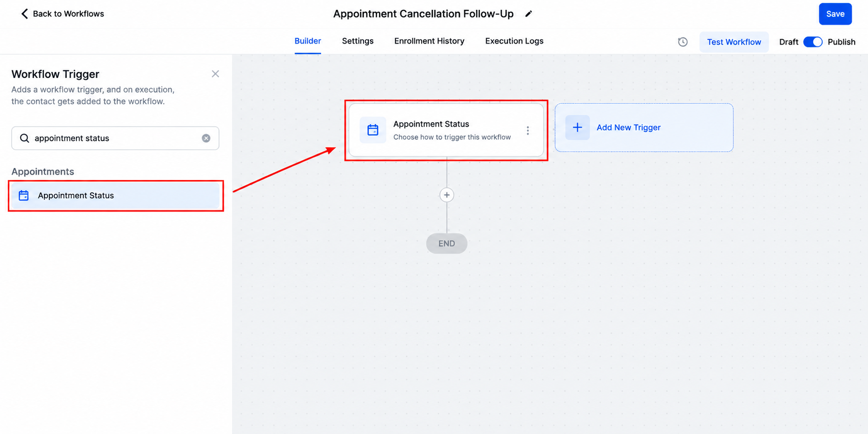Add a step with the plus connector
The image size is (868, 434).
point(447,195)
